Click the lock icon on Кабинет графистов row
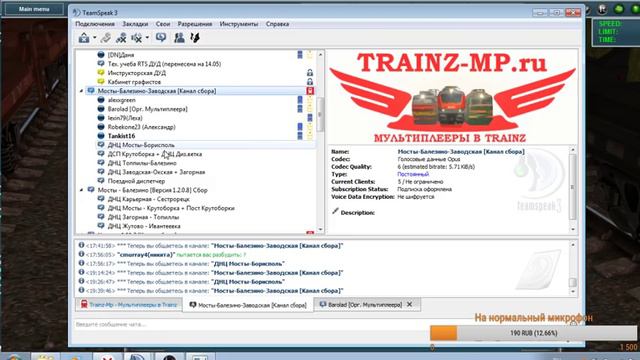 pos(310,82)
